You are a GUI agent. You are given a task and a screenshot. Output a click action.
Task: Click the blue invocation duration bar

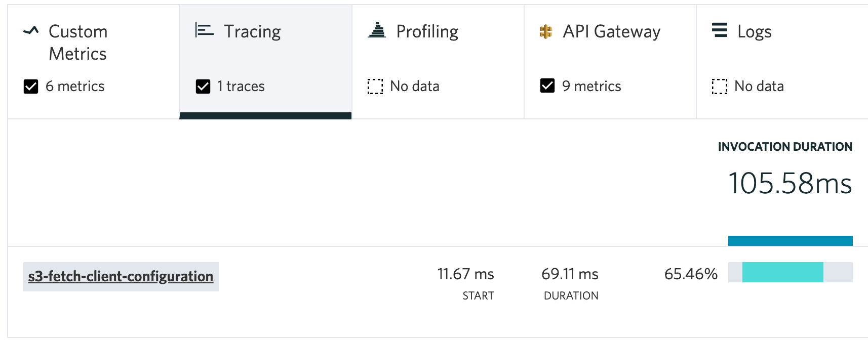coord(790,241)
